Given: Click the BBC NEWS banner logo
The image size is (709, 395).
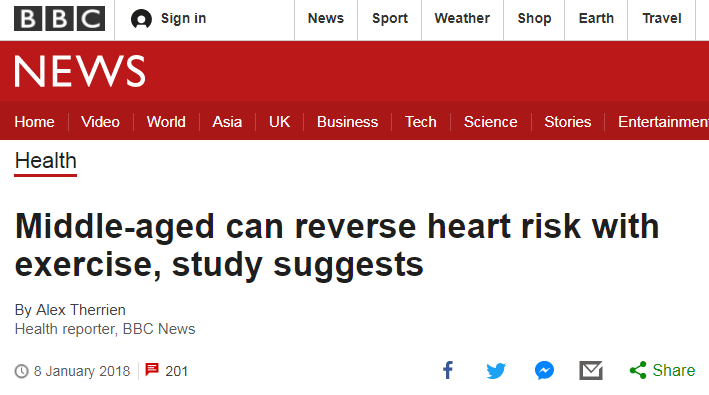Looking at the screenshot, I should pyautogui.click(x=80, y=71).
